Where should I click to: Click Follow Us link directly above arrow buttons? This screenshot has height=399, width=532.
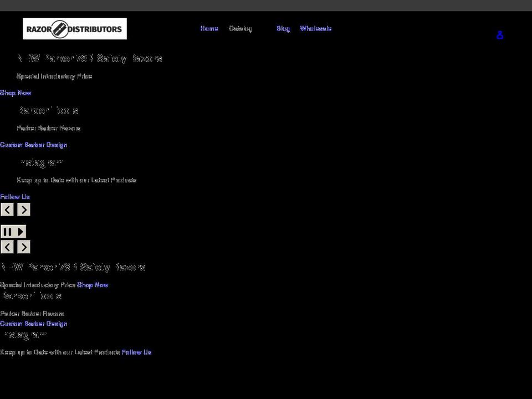15,197
